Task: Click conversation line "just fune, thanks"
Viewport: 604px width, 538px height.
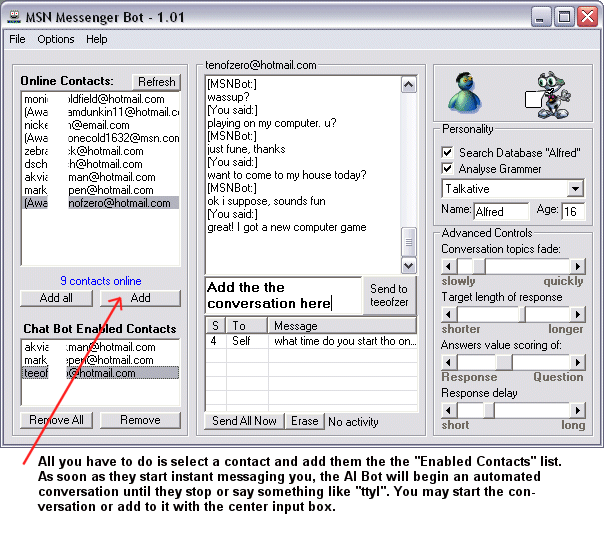Action: (x=246, y=149)
